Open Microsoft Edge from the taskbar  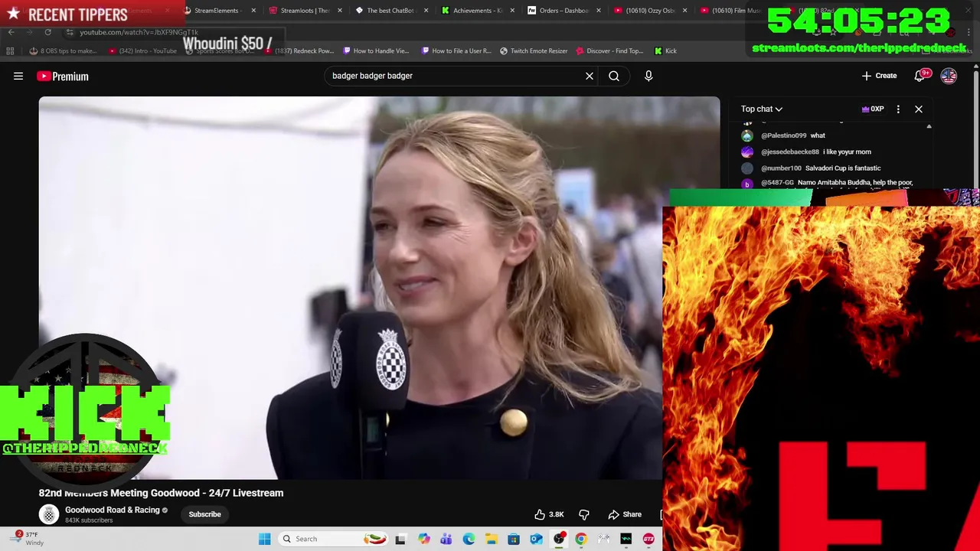[469, 539]
